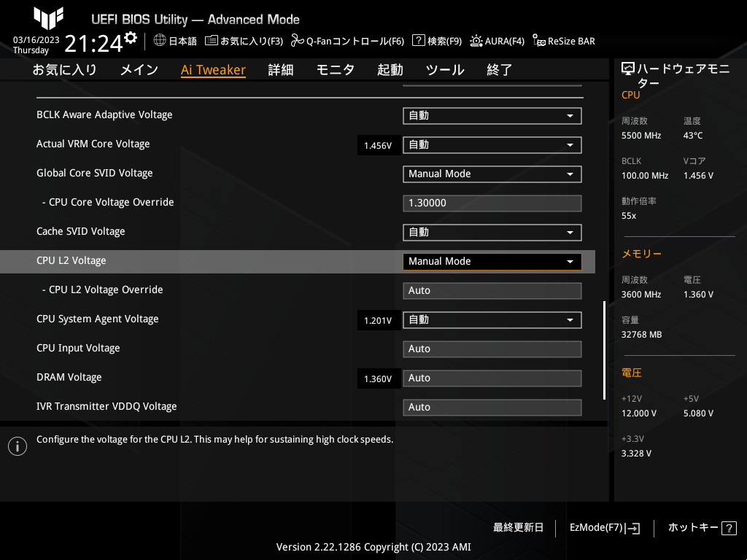Viewport: 747px width, 560px height.
Task: Switch to the モニタ tab
Action: click(336, 70)
